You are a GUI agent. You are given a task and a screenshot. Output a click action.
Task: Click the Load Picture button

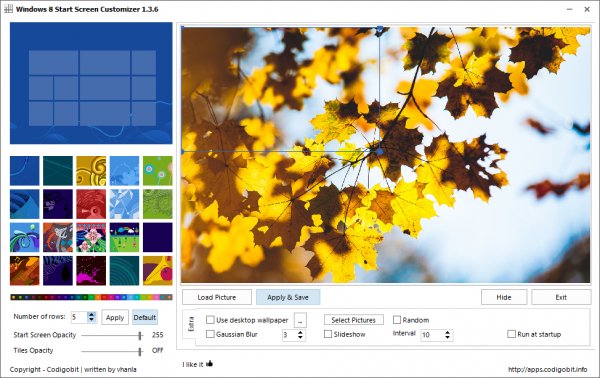[x=217, y=297]
